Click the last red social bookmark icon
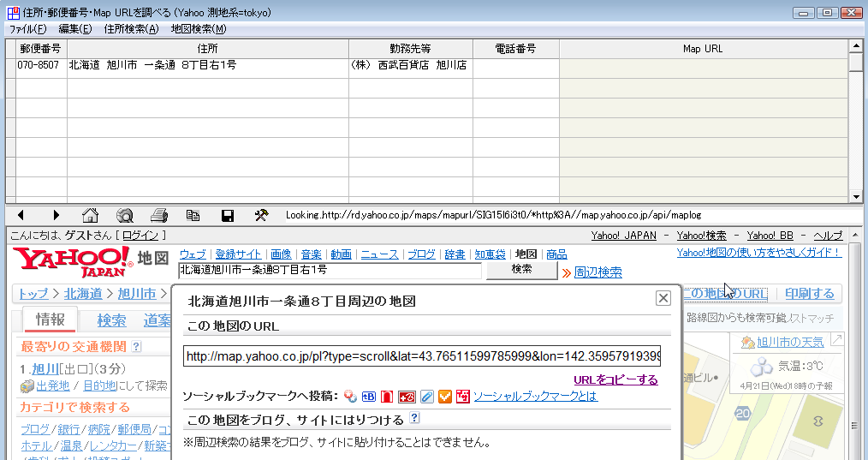This screenshot has height=460, width=868. click(463, 397)
